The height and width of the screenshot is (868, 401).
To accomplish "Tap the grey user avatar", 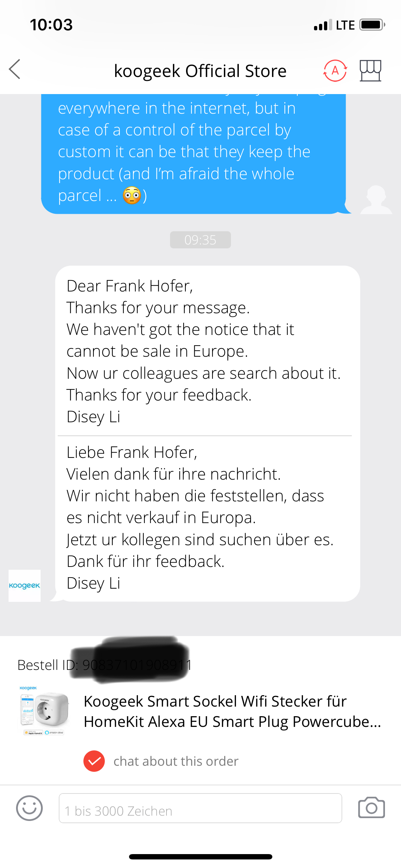I will pyautogui.click(x=376, y=200).
